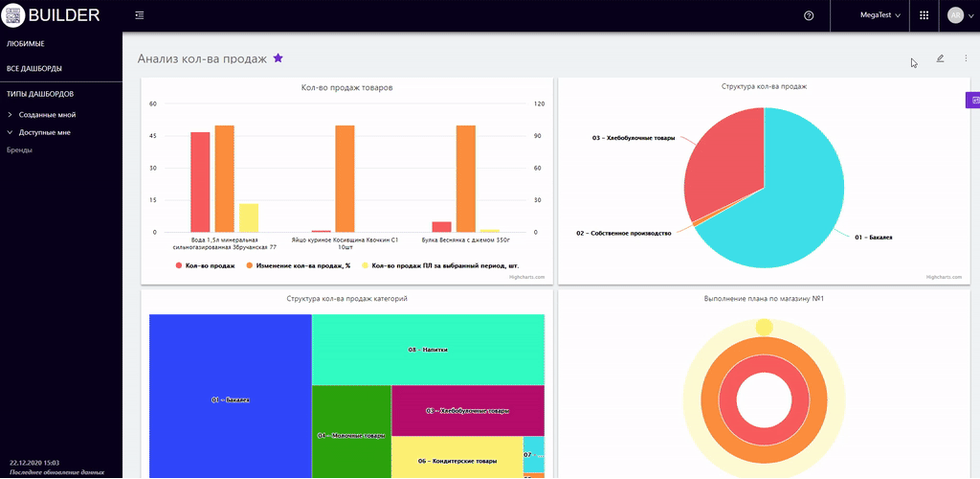The height and width of the screenshot is (479, 980).
Task: Open the help question mark icon
Action: coord(809,15)
